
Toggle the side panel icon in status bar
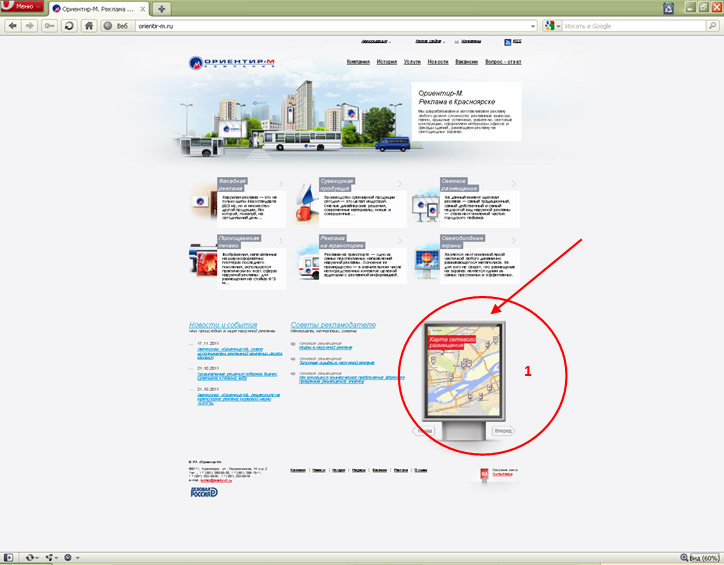[x=9, y=557]
